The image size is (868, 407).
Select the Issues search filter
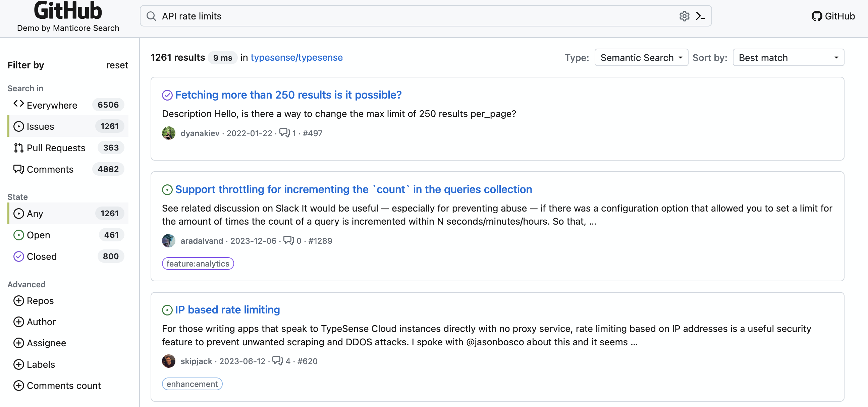tap(68, 126)
